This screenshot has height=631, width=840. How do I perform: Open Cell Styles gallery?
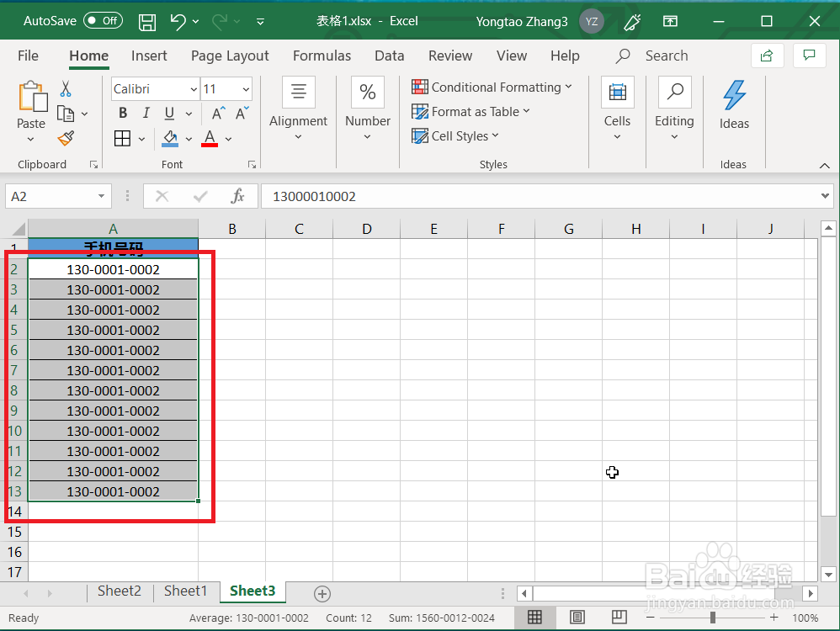pyautogui.click(x=455, y=135)
